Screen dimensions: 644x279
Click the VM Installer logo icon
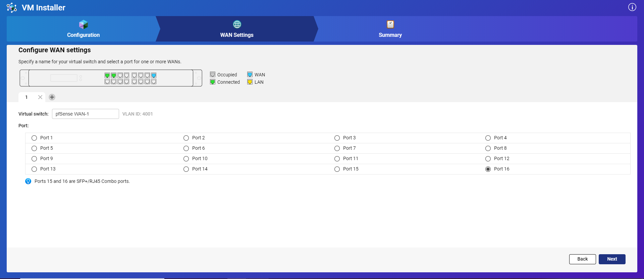pyautogui.click(x=12, y=7)
